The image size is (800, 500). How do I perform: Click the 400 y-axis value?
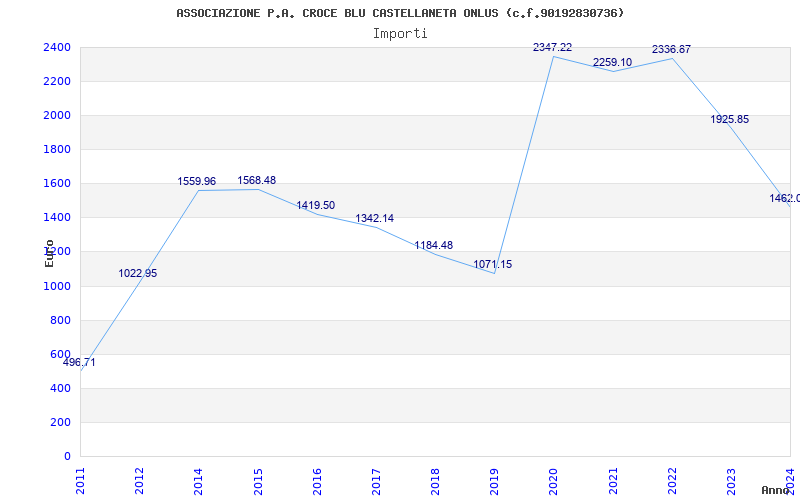61,388
